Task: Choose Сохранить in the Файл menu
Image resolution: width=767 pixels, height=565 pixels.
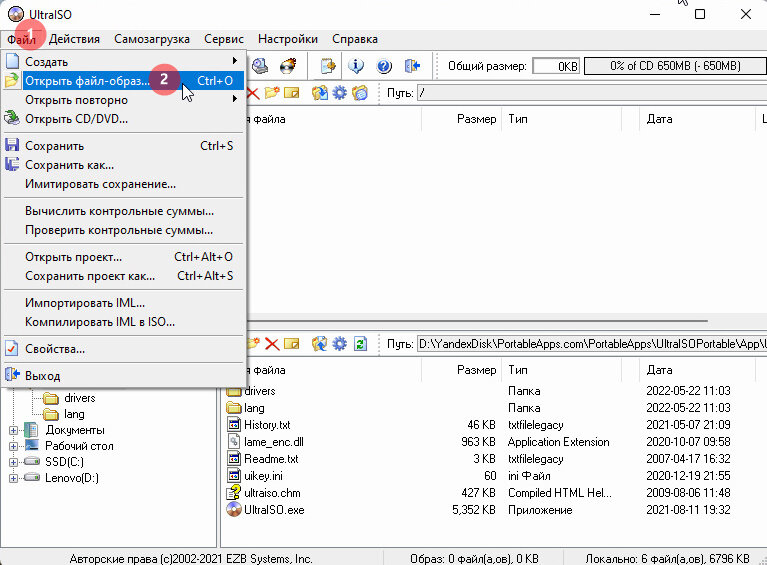Action: point(123,146)
